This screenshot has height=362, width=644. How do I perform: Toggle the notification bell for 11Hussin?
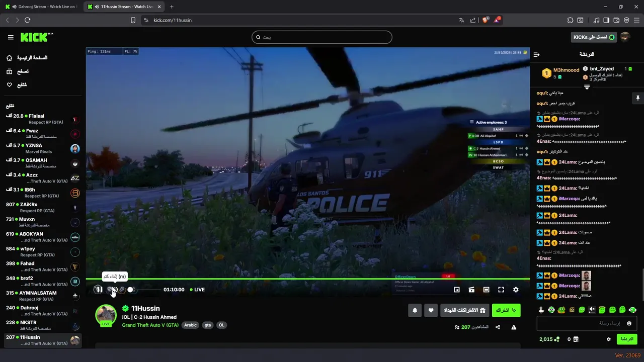(415, 310)
